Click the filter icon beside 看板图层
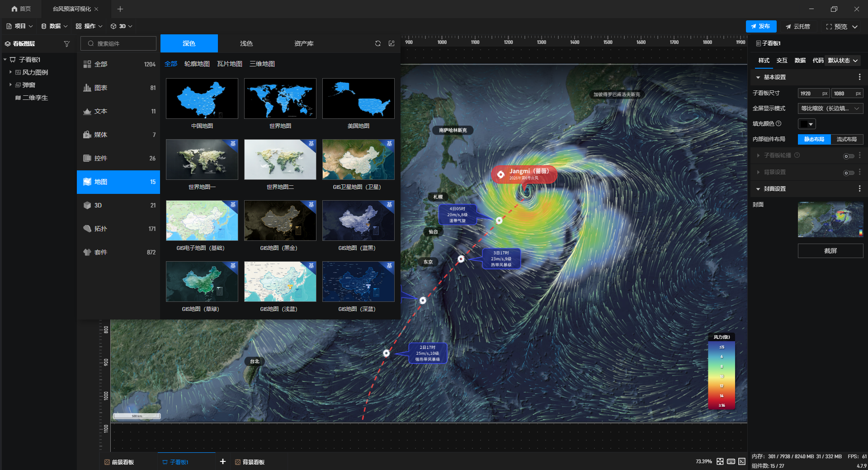Screen dimensions: 868x470 67,44
